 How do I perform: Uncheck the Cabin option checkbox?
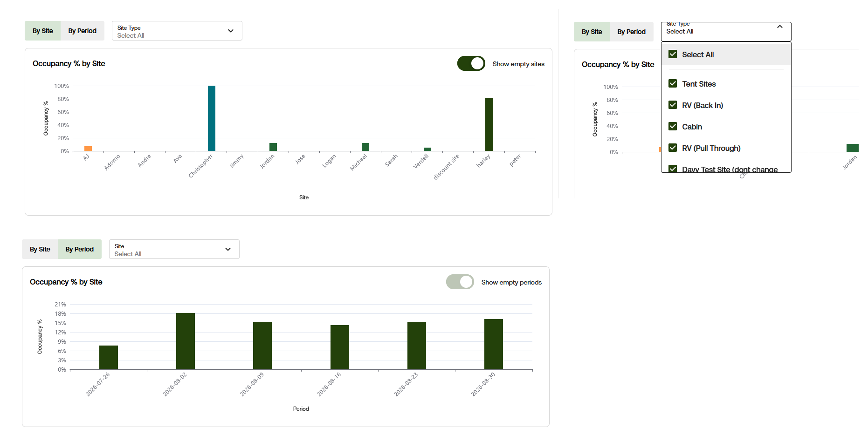[673, 126]
